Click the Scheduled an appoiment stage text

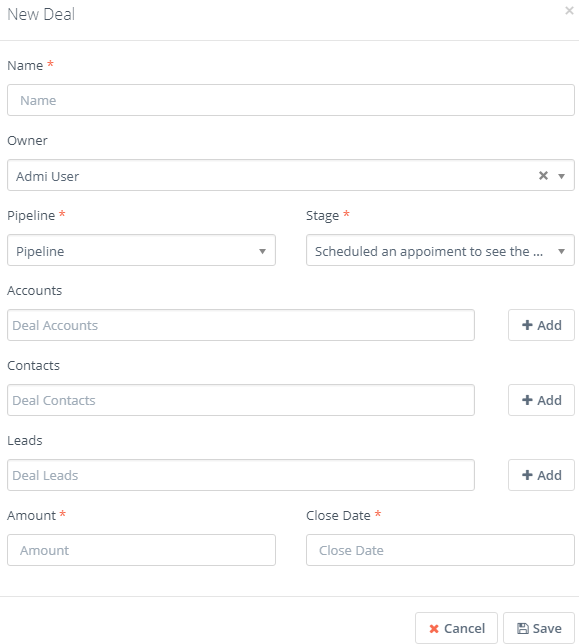click(429, 251)
